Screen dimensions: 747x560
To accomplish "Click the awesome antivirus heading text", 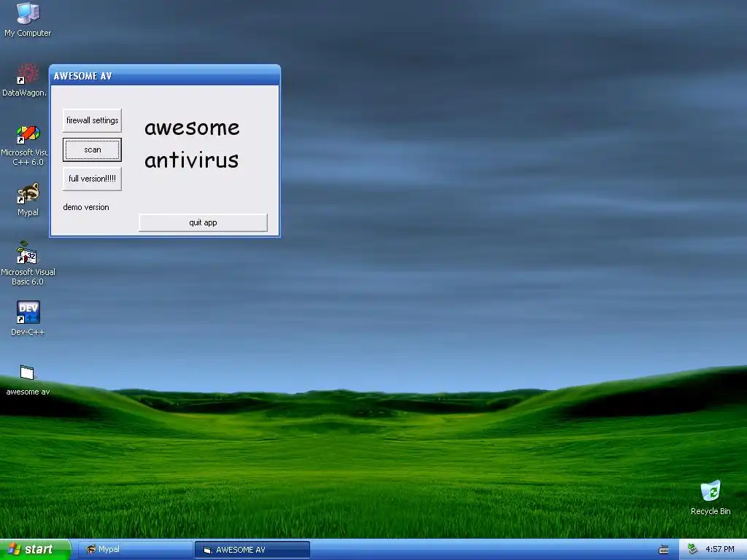I will pos(192,144).
